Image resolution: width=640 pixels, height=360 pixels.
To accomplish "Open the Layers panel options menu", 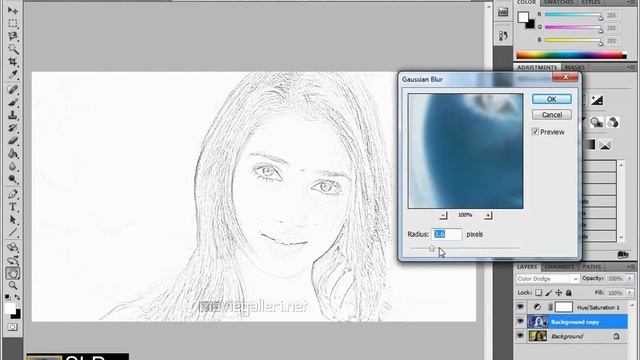I will pos(632,267).
